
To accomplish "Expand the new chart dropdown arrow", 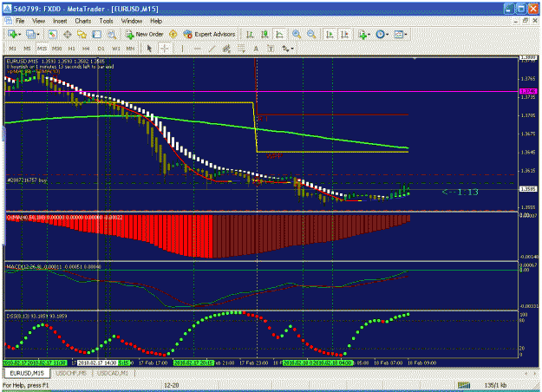I will (20, 34).
